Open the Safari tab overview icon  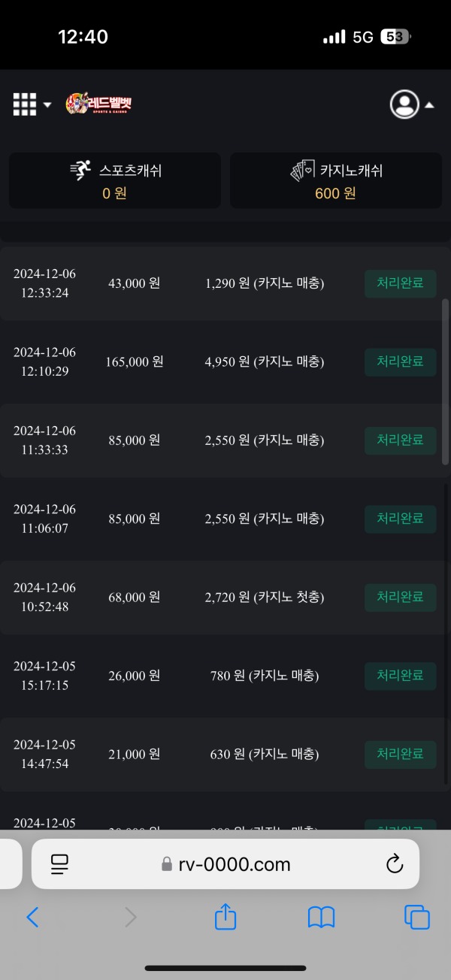pos(417,917)
